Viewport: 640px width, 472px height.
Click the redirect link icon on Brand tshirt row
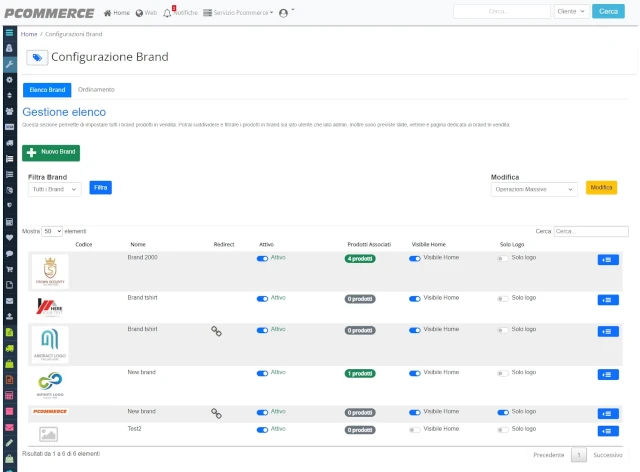[x=216, y=331]
